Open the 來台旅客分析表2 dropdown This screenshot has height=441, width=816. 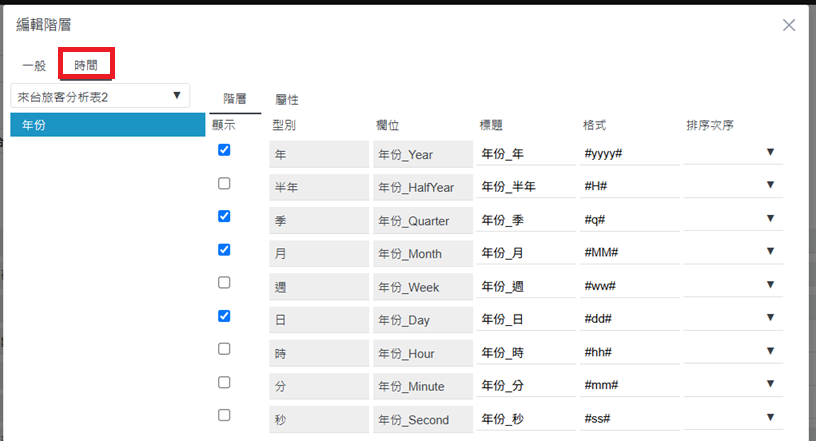(100, 95)
